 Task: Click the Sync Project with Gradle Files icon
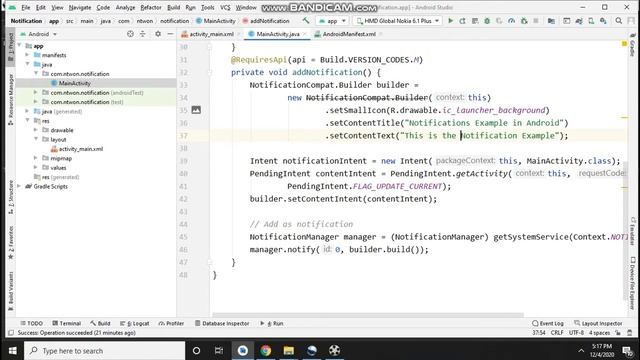(579, 21)
